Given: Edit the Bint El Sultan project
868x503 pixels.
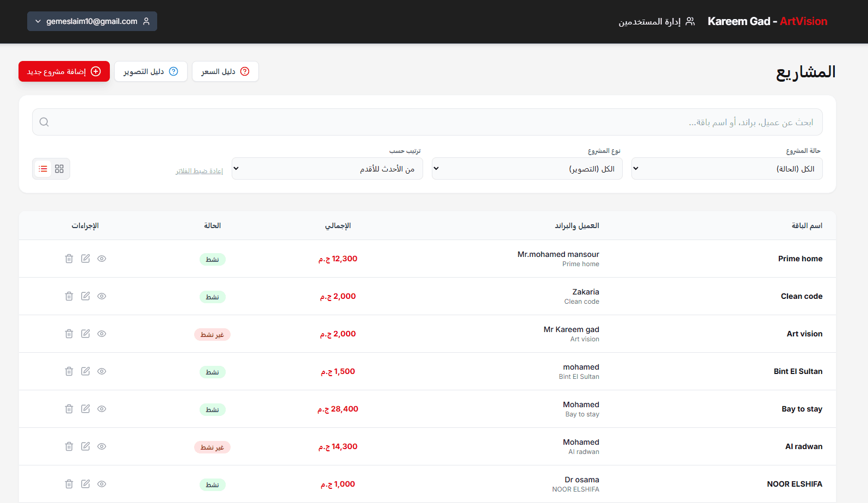Looking at the screenshot, I should coord(85,371).
